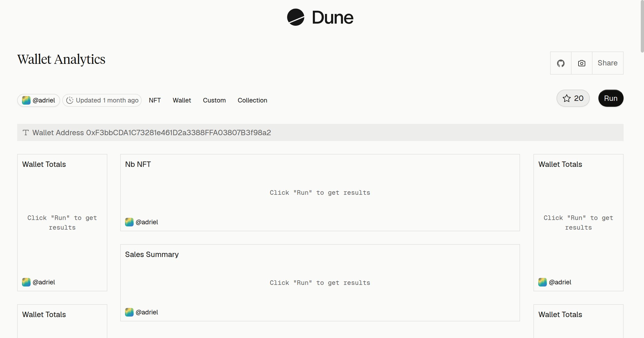Click the clock icon in Updated badge

(70, 100)
